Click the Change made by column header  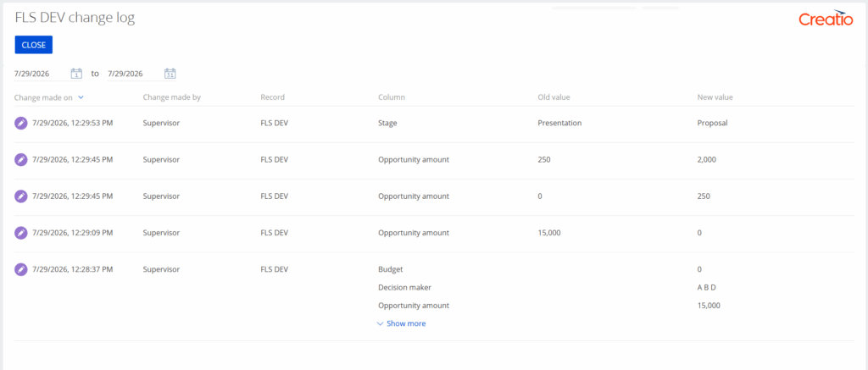171,97
